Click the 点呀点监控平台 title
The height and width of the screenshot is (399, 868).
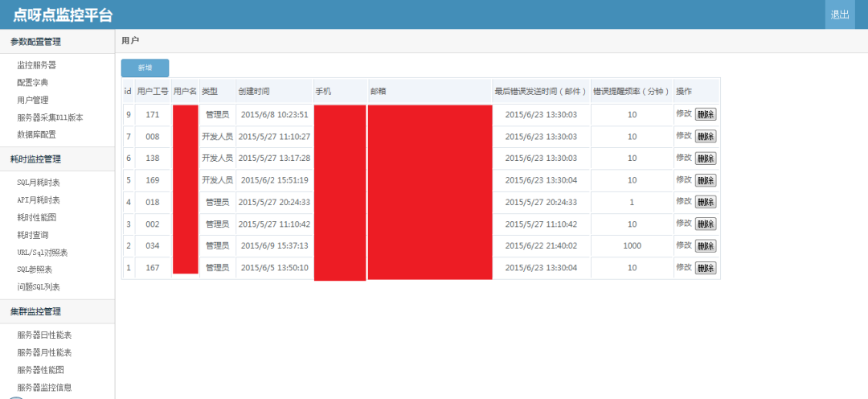(63, 15)
